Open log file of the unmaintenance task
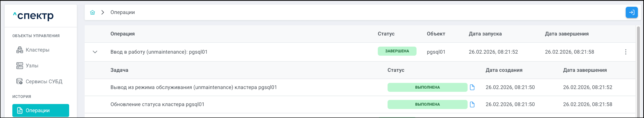 click(472, 87)
